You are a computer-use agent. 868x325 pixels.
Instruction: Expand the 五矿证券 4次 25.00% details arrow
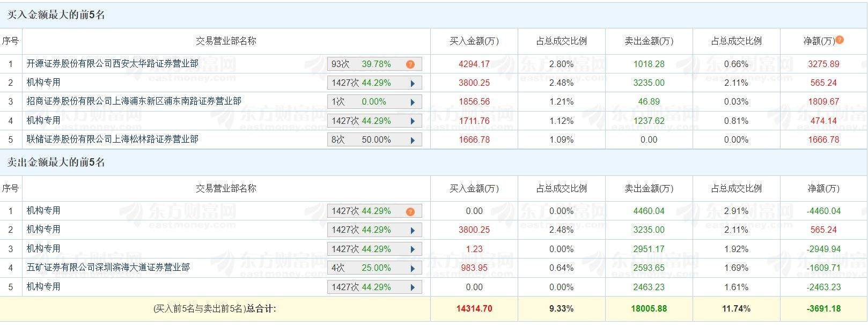[x=413, y=268]
